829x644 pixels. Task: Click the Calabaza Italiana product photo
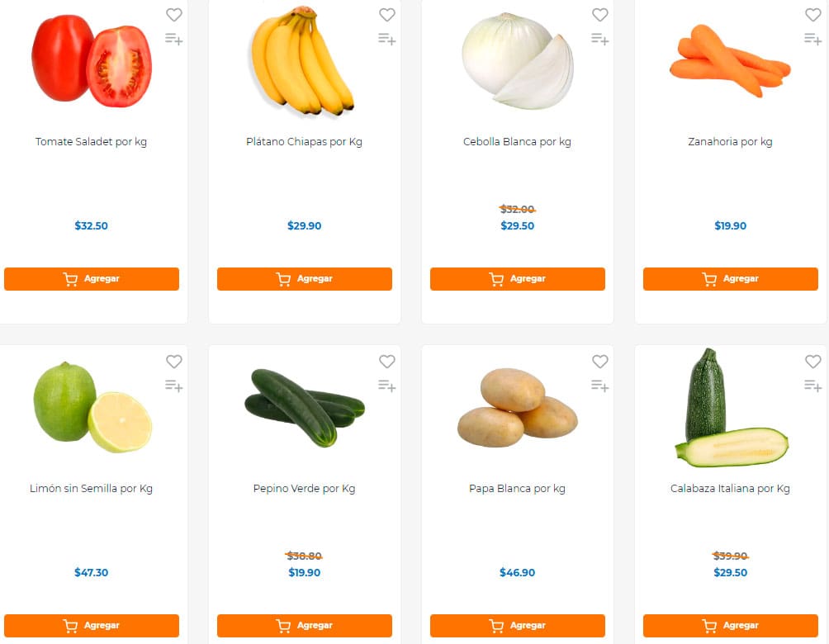[x=731, y=409]
